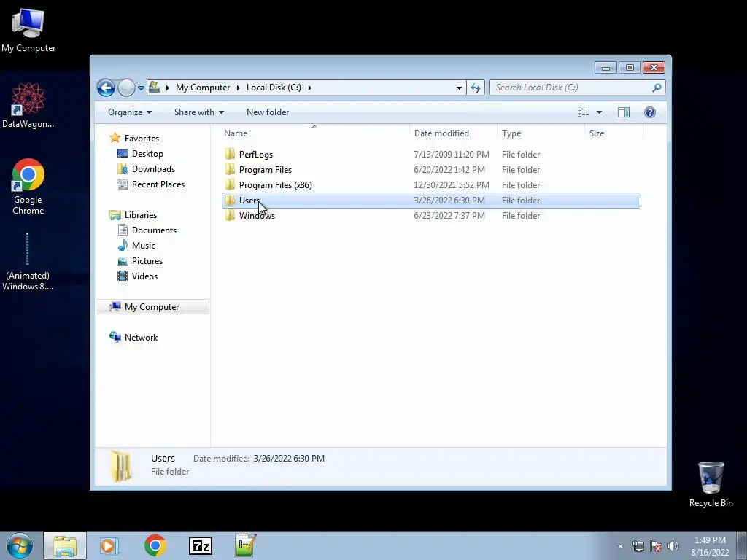Click the Back navigation arrow
The height and width of the screenshot is (560, 747).
tap(106, 87)
